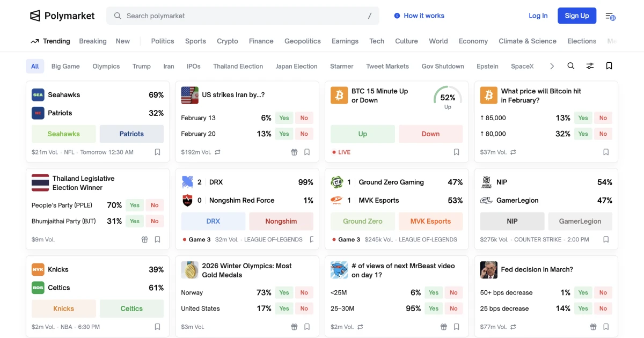Click the Sign Up button
The height and width of the screenshot is (338, 644).
click(x=577, y=16)
